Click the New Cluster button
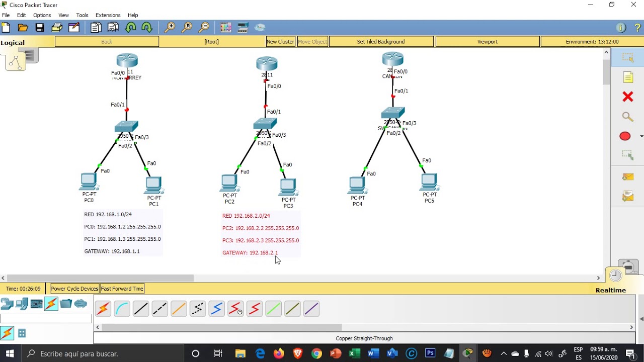This screenshot has width=644, height=362. pos(281,42)
